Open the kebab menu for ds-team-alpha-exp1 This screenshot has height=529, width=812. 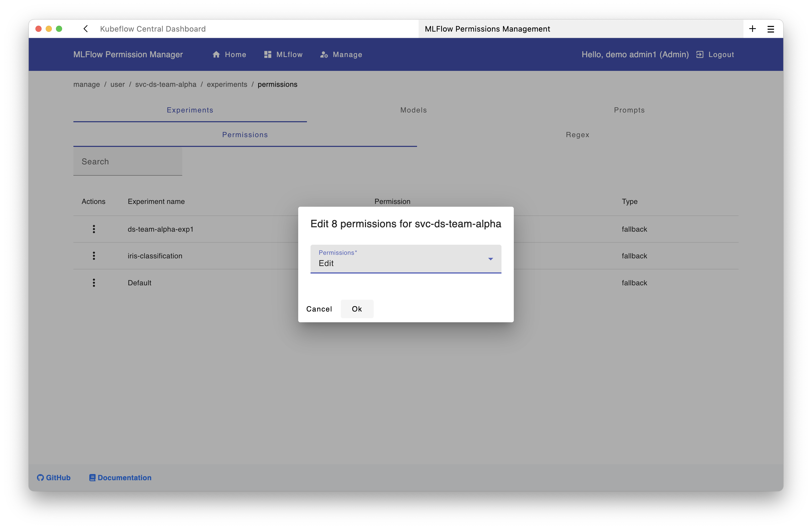tap(94, 229)
